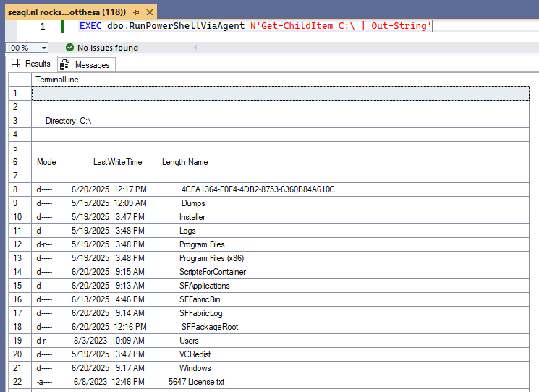Click the Program Files (x86) result cell
This screenshot has width=539, height=392.
click(x=281, y=258)
